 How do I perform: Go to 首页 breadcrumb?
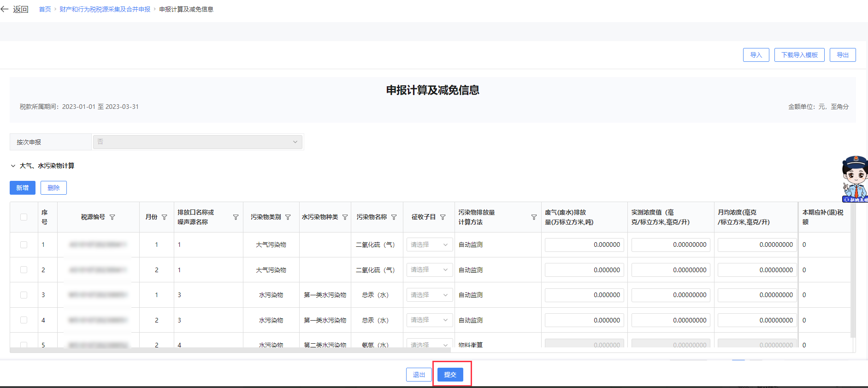[45, 9]
